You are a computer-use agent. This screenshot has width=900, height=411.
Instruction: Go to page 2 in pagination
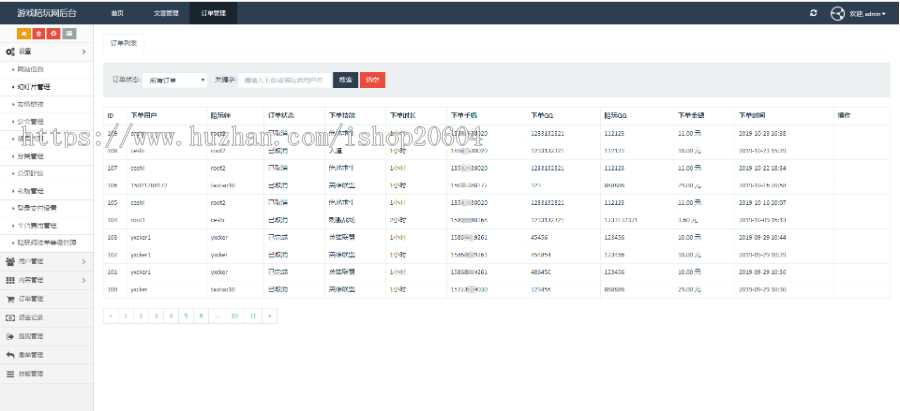pyautogui.click(x=140, y=315)
